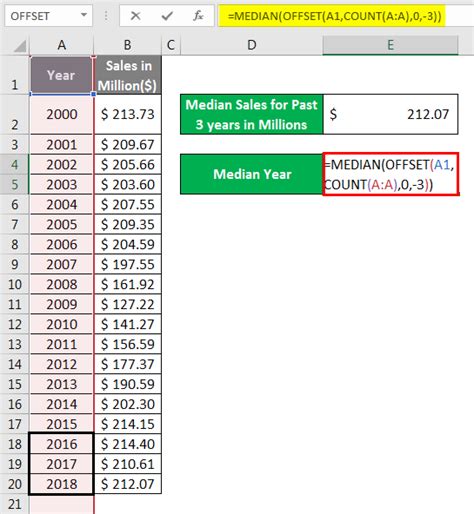The height and width of the screenshot is (514, 474).
Task: Select cell containing year 2003
Action: (x=62, y=185)
